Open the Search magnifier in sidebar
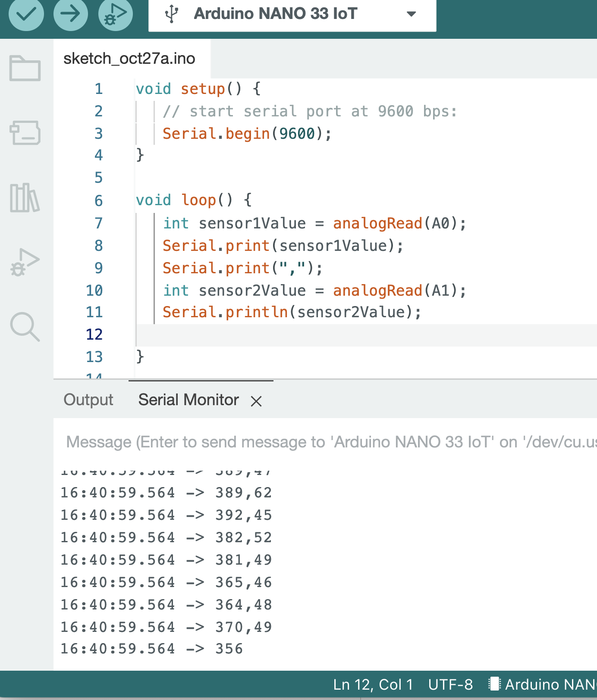 click(x=25, y=327)
